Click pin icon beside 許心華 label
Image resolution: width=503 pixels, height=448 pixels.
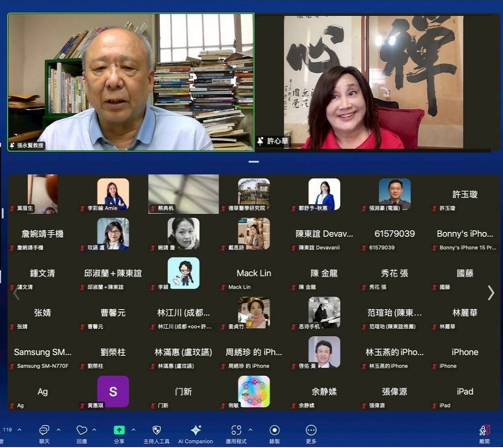pos(260,141)
